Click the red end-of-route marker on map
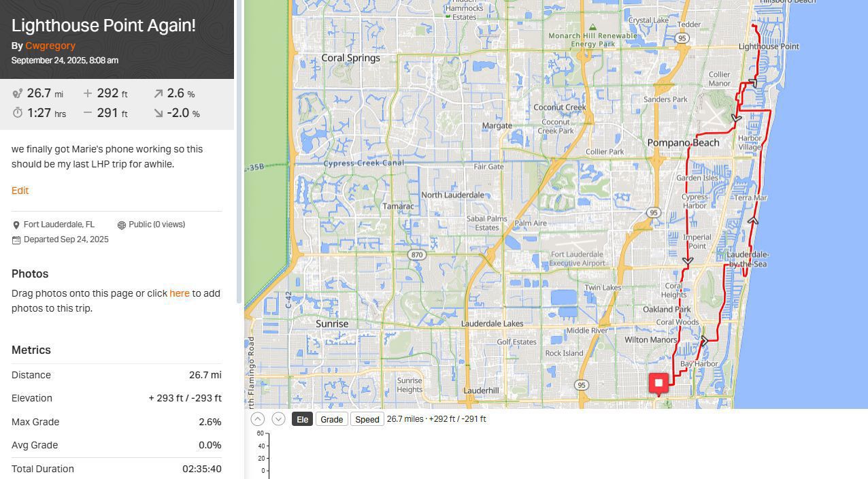This screenshot has height=479, width=868. point(658,383)
